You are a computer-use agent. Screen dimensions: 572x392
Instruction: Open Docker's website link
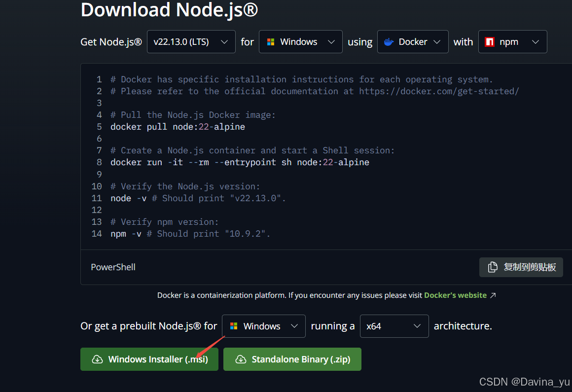[455, 295]
